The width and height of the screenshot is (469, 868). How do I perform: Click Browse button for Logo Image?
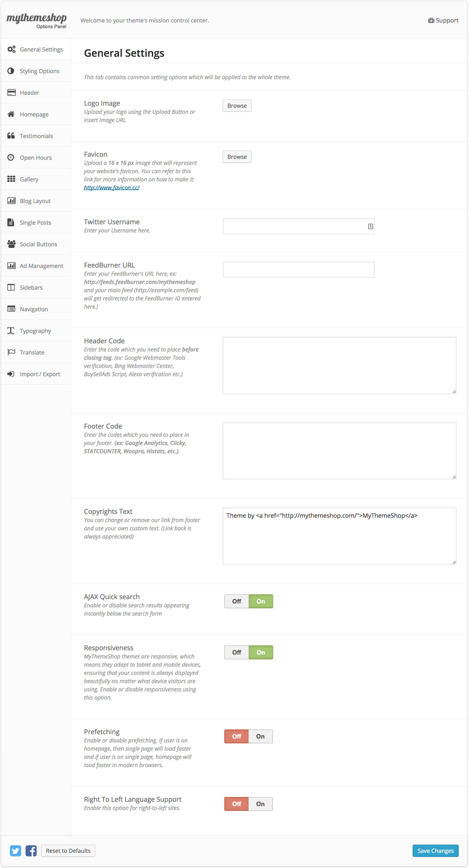click(x=237, y=106)
